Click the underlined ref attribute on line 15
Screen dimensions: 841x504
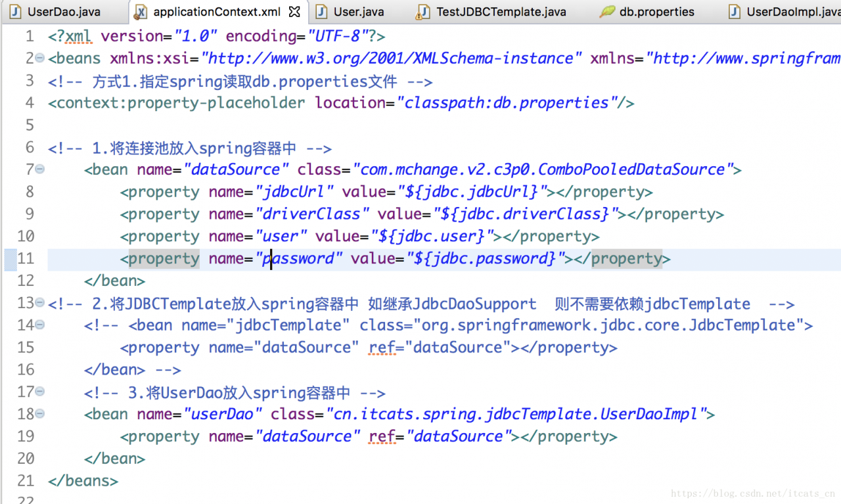(382, 348)
